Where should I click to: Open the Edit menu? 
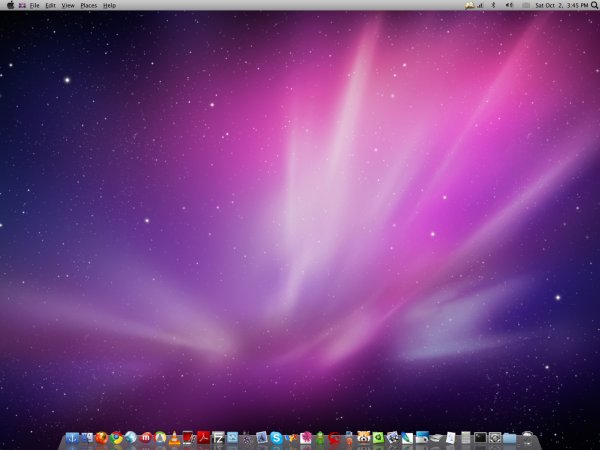pyautogui.click(x=50, y=6)
